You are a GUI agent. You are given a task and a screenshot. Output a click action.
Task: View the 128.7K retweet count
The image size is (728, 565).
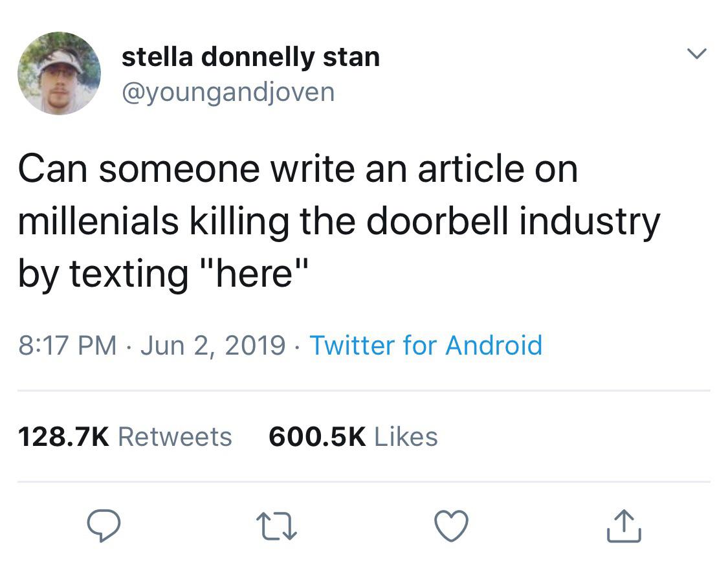pyautogui.click(x=63, y=437)
